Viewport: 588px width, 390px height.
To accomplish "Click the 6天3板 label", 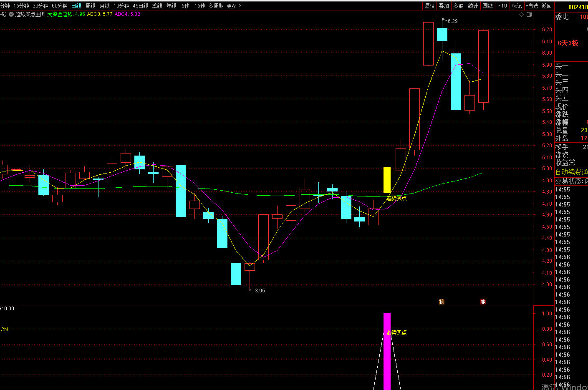I will click(568, 43).
